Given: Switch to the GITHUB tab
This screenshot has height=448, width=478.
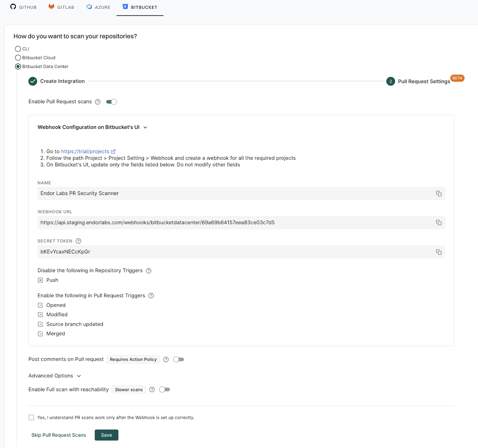Looking at the screenshot, I should click(23, 7).
